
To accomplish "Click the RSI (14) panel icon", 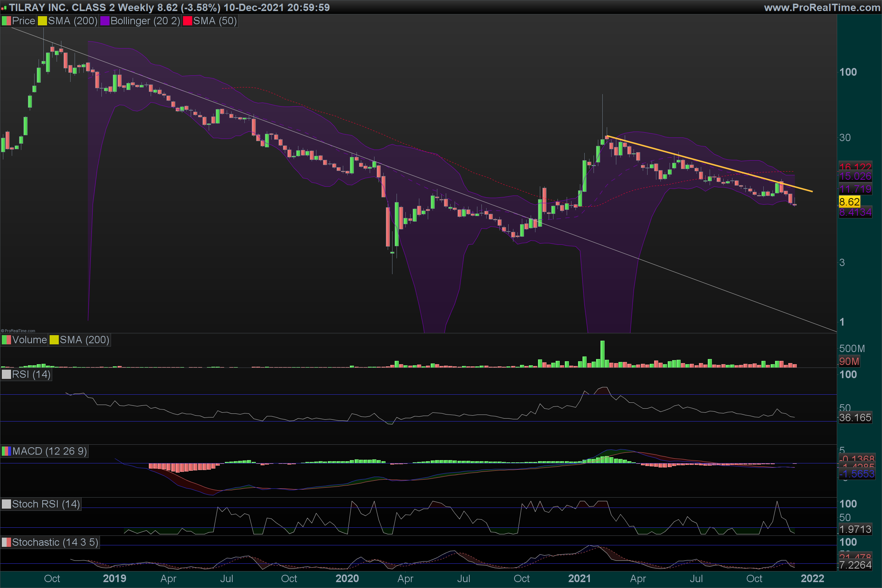I will pos(6,374).
